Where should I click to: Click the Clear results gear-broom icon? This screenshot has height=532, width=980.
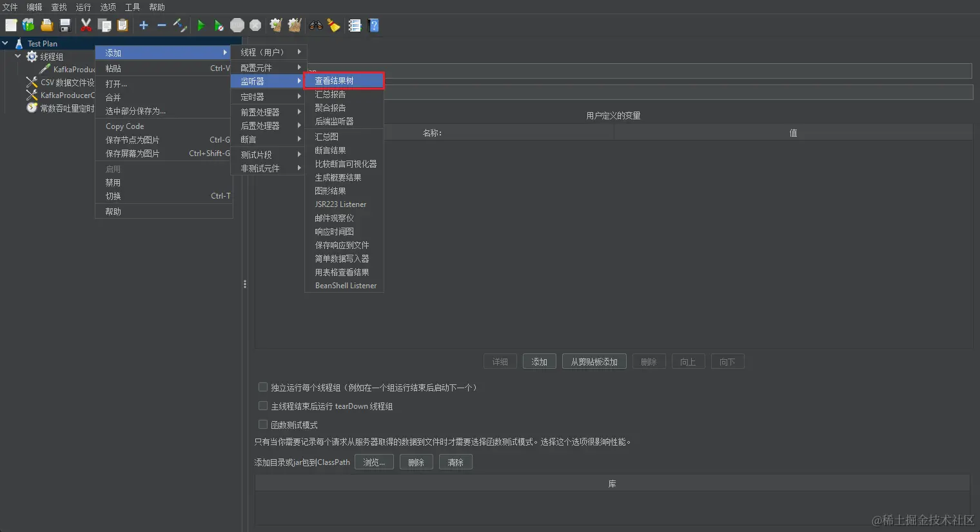(276, 25)
